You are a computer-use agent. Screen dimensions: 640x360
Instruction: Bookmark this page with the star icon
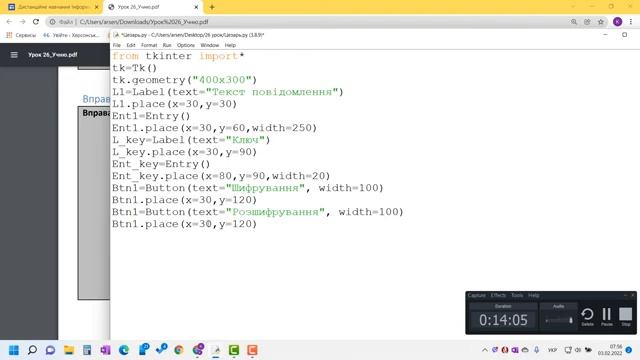[600, 22]
